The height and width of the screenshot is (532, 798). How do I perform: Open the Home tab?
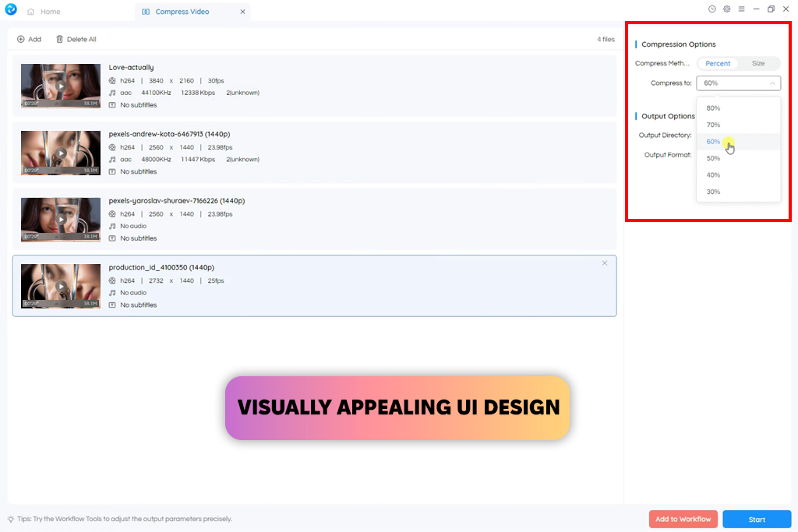44,12
